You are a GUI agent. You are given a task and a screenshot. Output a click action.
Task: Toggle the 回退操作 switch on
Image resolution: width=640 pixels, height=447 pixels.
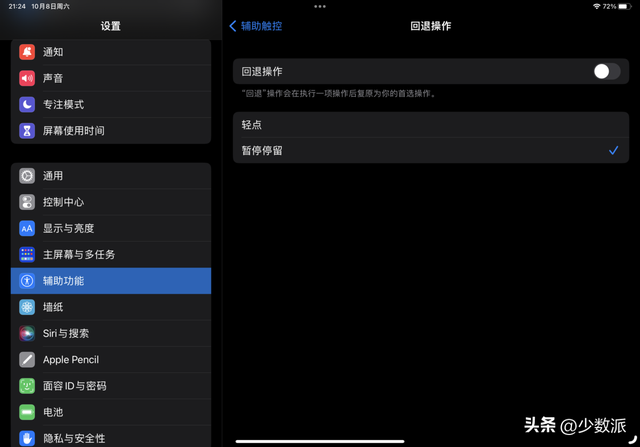pyautogui.click(x=607, y=71)
